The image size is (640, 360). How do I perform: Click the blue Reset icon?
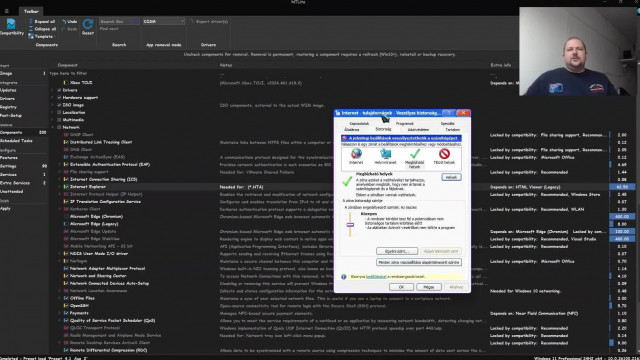88,24
